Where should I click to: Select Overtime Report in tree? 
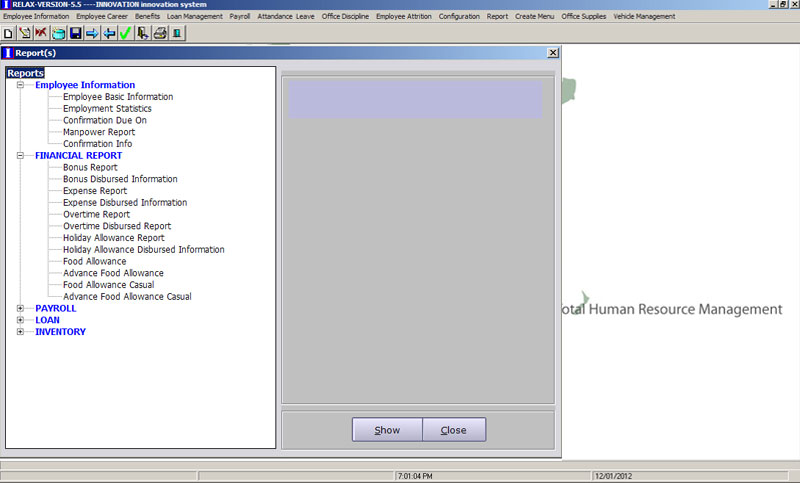(x=96, y=214)
